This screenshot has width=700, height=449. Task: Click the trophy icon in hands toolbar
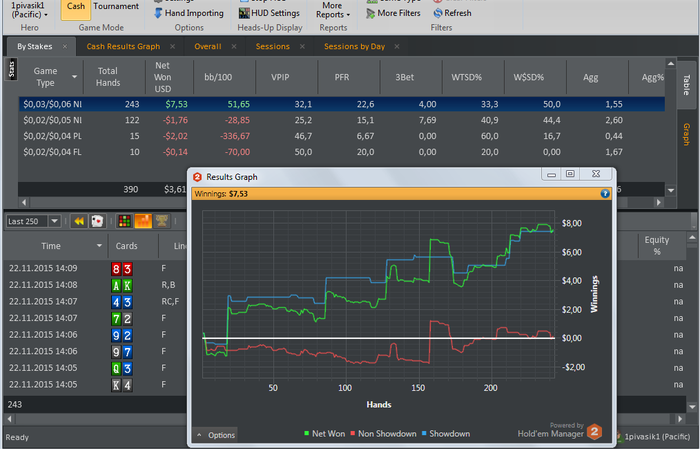click(162, 221)
